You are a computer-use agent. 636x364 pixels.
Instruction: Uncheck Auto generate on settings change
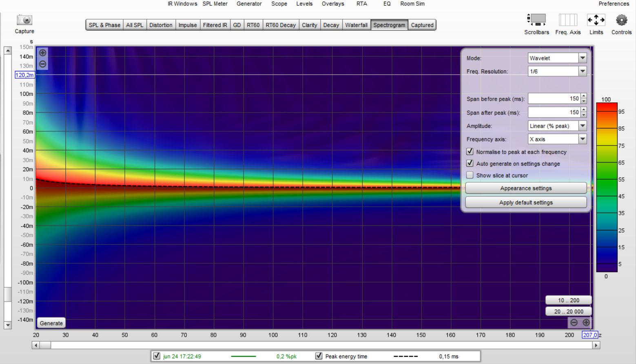(x=470, y=163)
